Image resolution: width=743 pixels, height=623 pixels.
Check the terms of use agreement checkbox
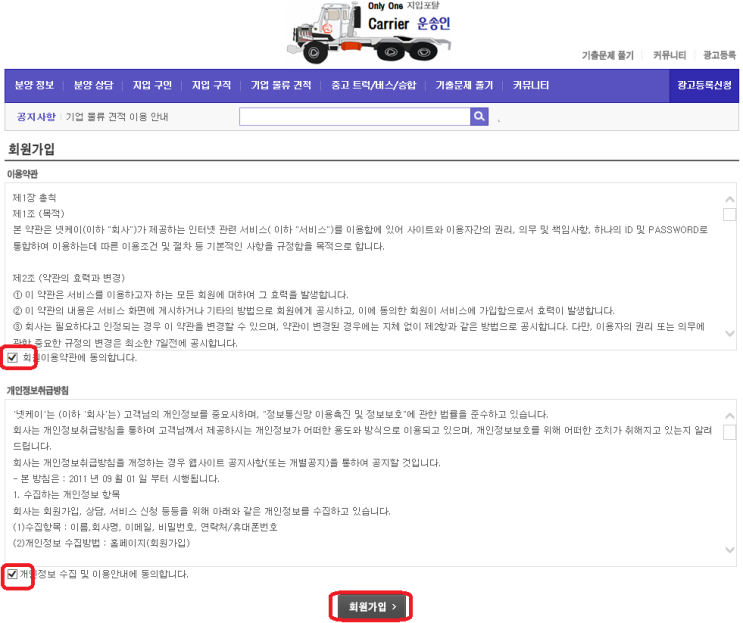pyautogui.click(x=13, y=357)
